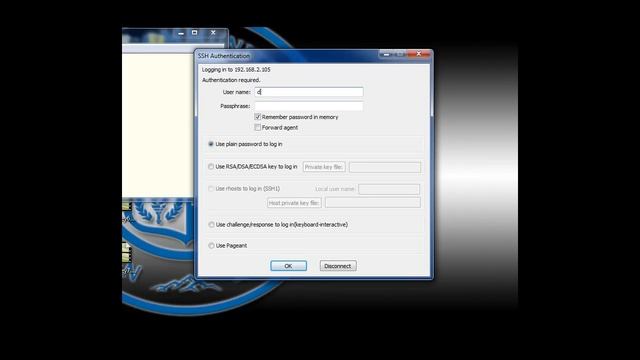
Task: Minimize the SSH Authentication dialog
Action: (386, 54)
